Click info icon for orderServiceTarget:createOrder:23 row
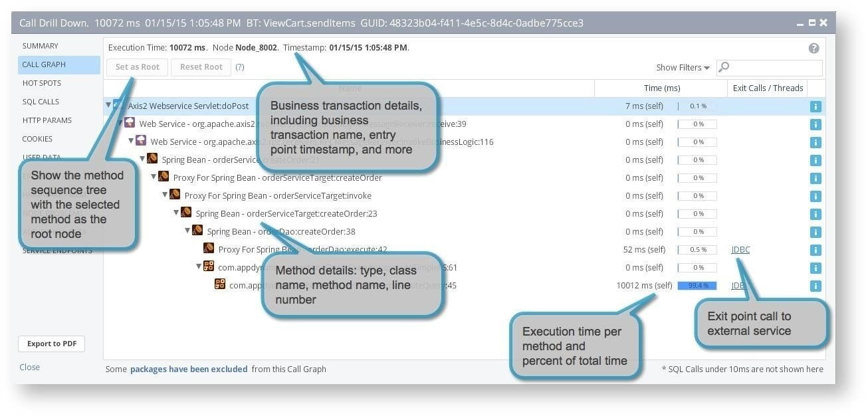Image resolution: width=868 pixels, height=416 pixels. pos(815,214)
